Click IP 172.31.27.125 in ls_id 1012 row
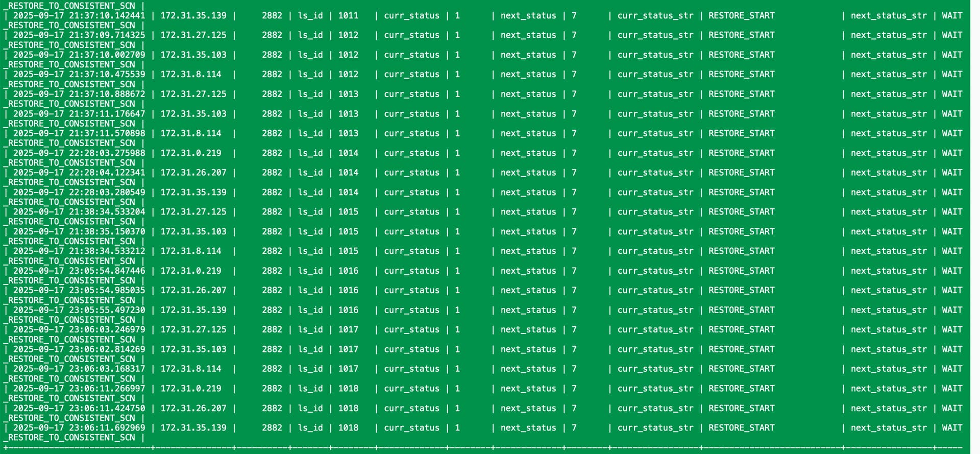Screen dimensions: 980x454 193,35
